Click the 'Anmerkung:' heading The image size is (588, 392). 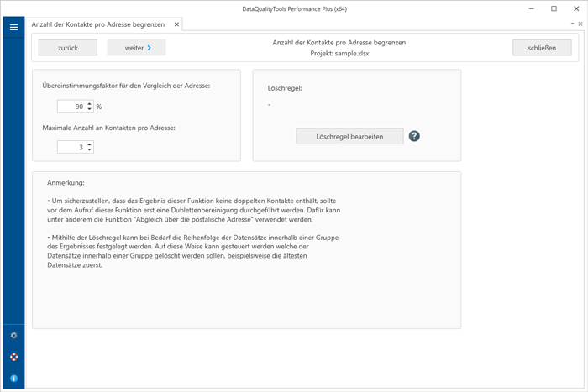click(66, 183)
